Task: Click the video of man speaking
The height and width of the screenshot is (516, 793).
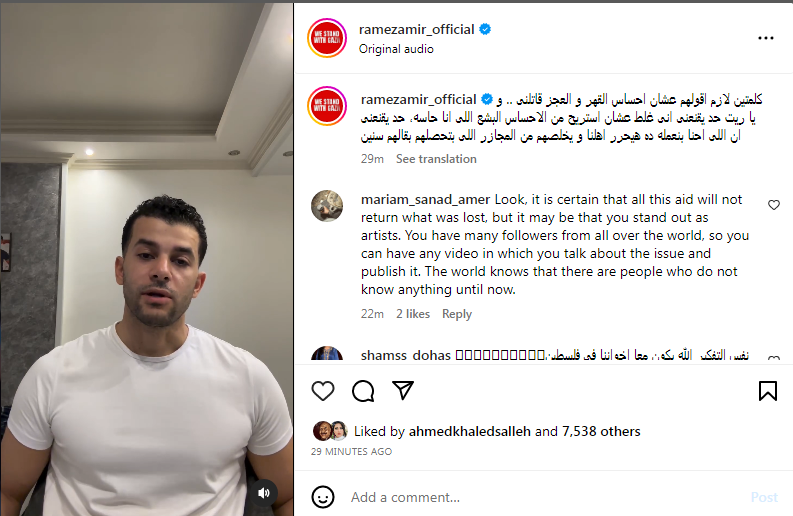Action: pos(147,260)
